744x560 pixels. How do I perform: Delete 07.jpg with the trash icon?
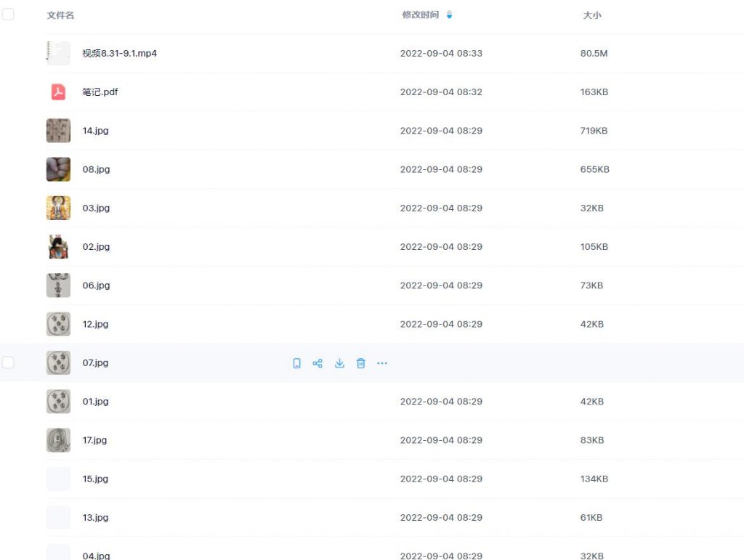[x=360, y=363]
